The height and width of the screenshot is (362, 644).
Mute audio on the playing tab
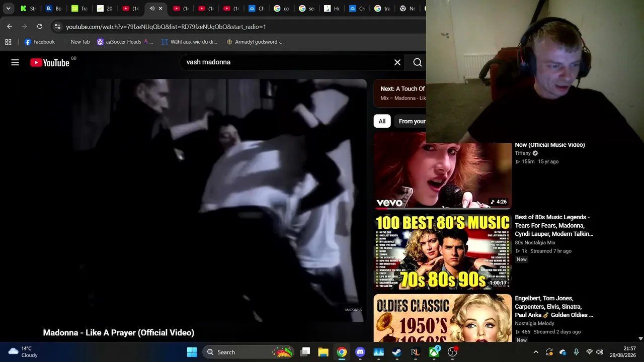click(152, 9)
